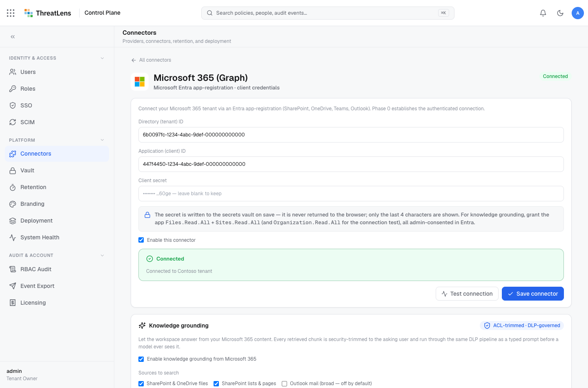
Task: Click the Vault lock icon
Action: (x=13, y=171)
